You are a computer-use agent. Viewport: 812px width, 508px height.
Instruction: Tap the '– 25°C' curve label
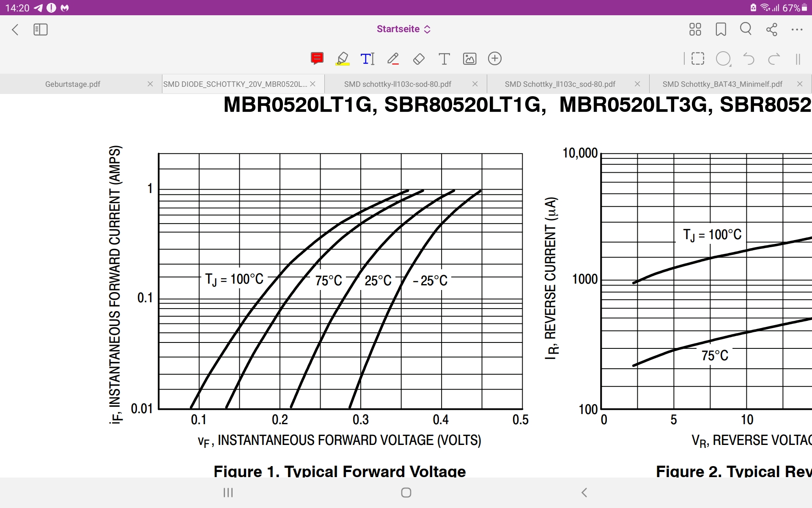click(430, 280)
